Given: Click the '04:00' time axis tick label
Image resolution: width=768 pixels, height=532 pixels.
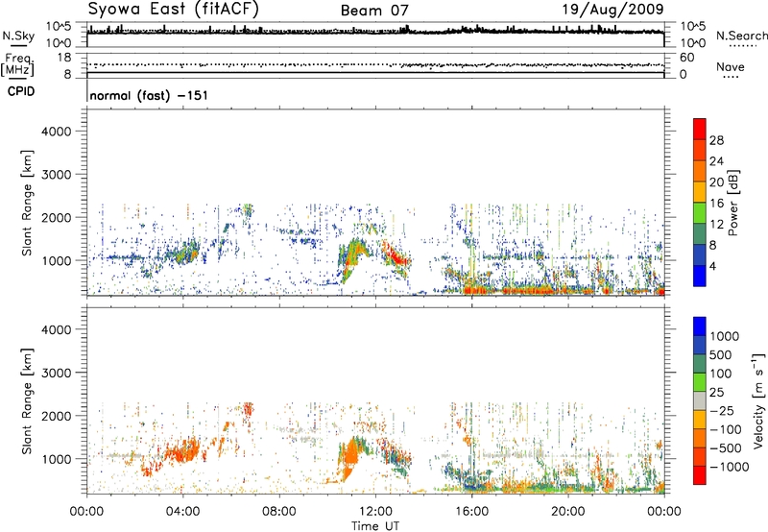Looking at the screenshot, I should (182, 512).
